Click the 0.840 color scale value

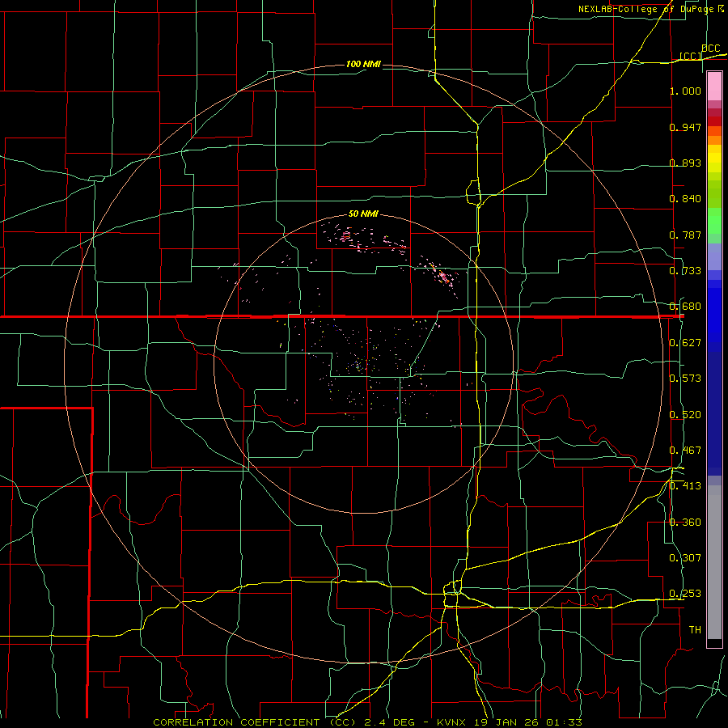click(685, 199)
